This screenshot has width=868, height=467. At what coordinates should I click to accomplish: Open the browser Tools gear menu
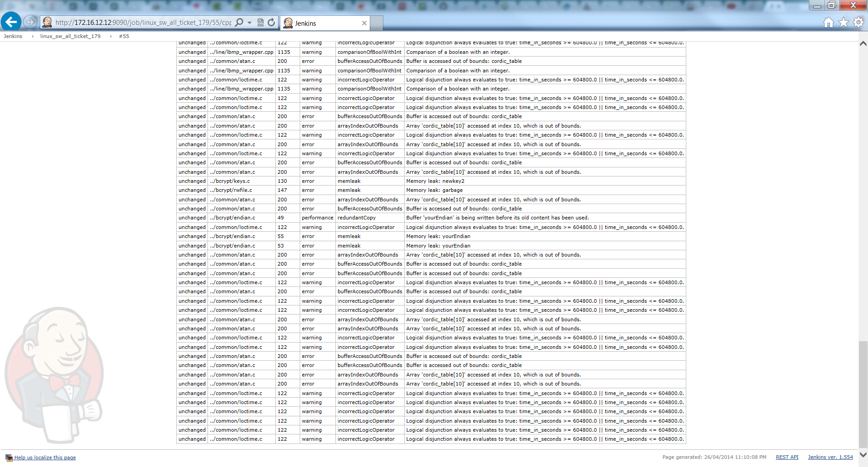[x=858, y=23]
